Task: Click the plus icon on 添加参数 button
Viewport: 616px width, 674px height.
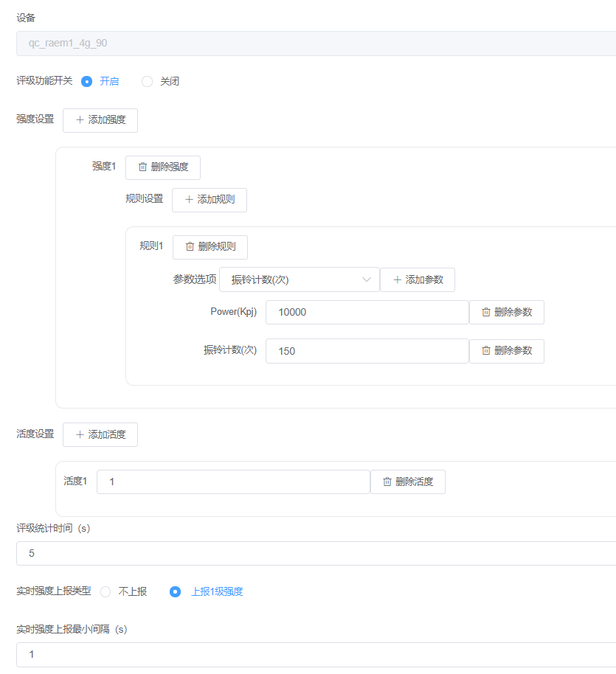Action: (397, 280)
